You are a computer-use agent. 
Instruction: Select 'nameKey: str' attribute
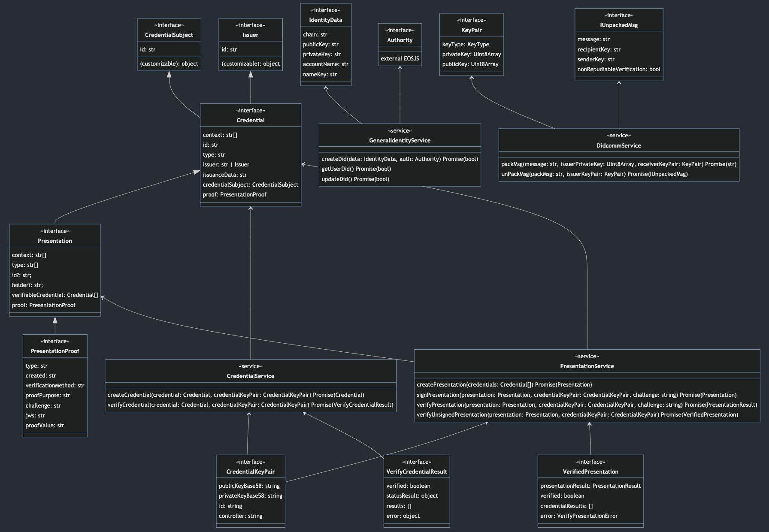[x=320, y=75]
